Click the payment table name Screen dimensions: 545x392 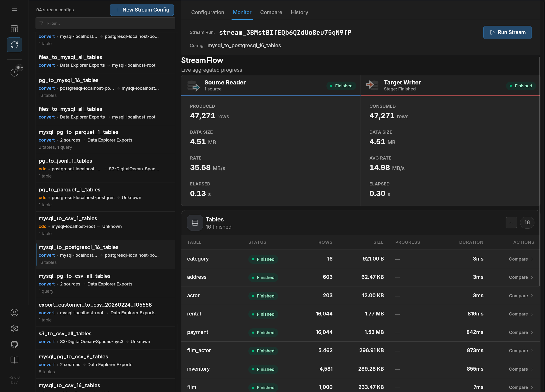pyautogui.click(x=197, y=332)
